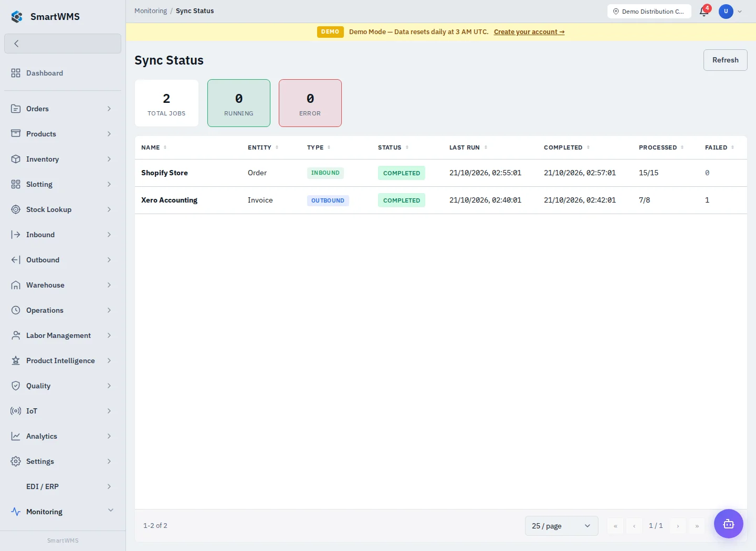Open the 25 / page size dropdown
The height and width of the screenshot is (551, 756).
[x=561, y=526]
